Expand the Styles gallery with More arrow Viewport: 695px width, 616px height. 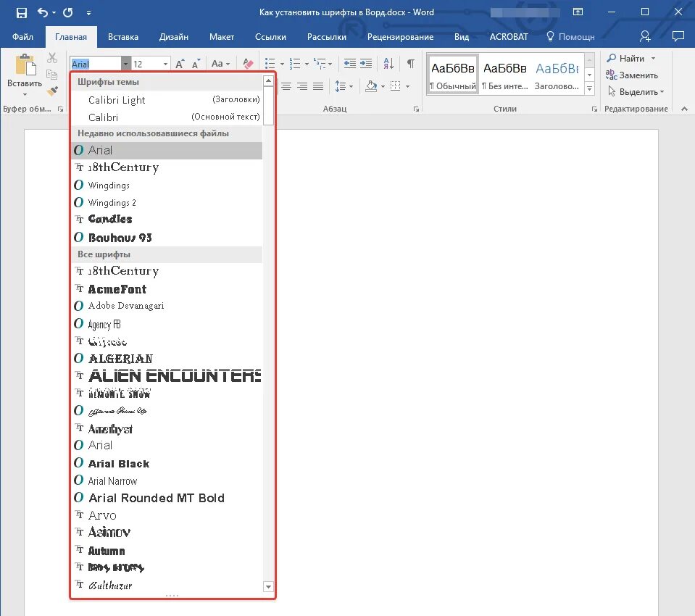pyautogui.click(x=589, y=89)
